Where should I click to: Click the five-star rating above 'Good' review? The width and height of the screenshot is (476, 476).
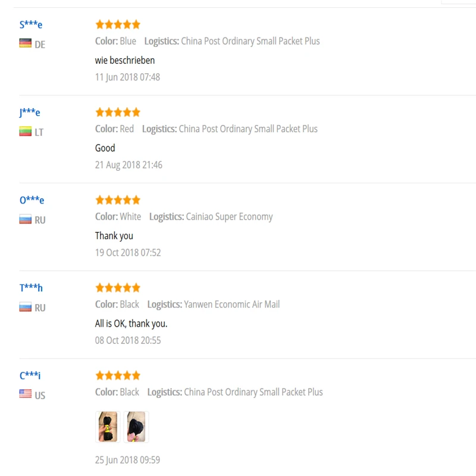[x=118, y=112]
